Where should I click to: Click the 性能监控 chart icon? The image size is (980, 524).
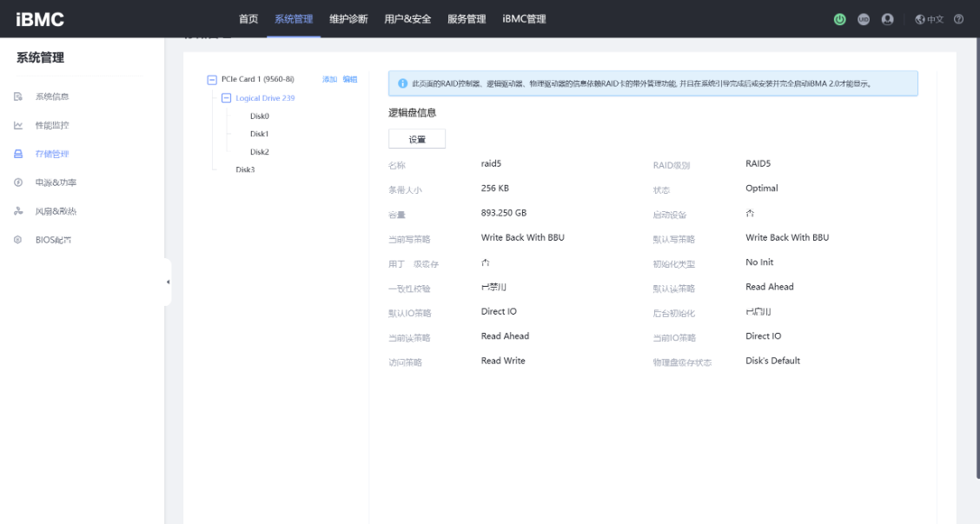click(18, 125)
